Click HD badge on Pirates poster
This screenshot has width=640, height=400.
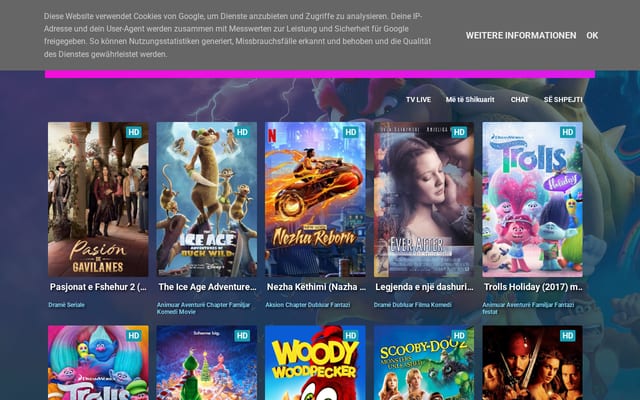[x=568, y=336]
